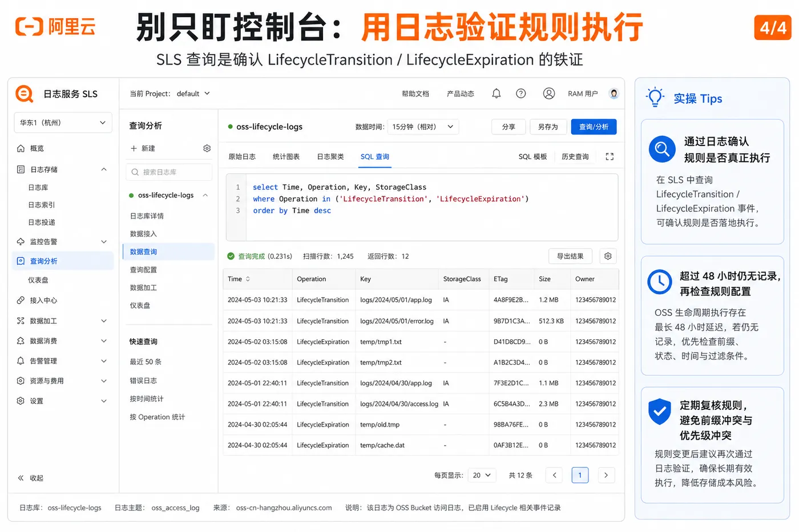The image size is (799, 532).
Task: Collapse the 日志存储 section chevron
Action: click(x=104, y=169)
